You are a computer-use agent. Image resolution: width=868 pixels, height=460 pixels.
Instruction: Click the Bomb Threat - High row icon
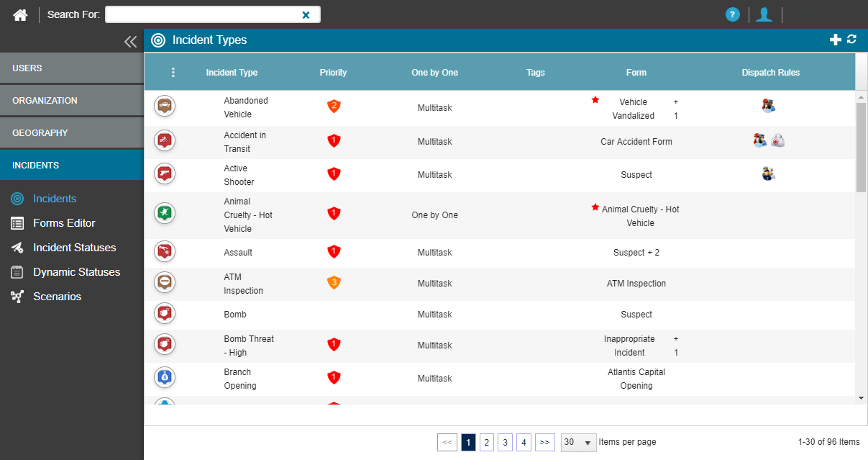(165, 345)
